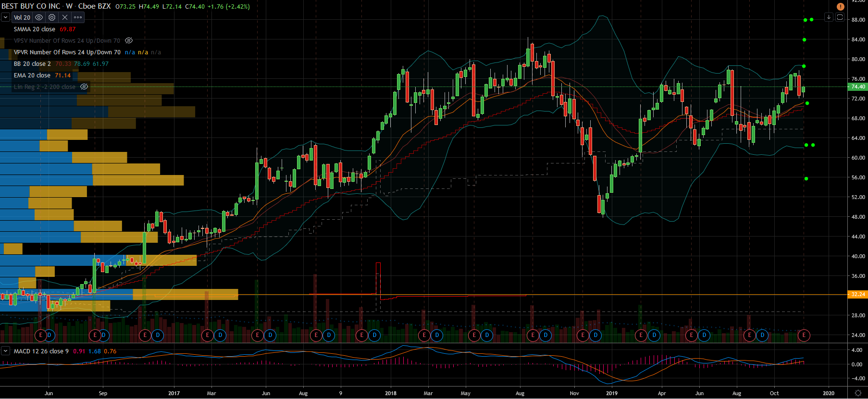Maximize the main chart pane

click(x=840, y=17)
